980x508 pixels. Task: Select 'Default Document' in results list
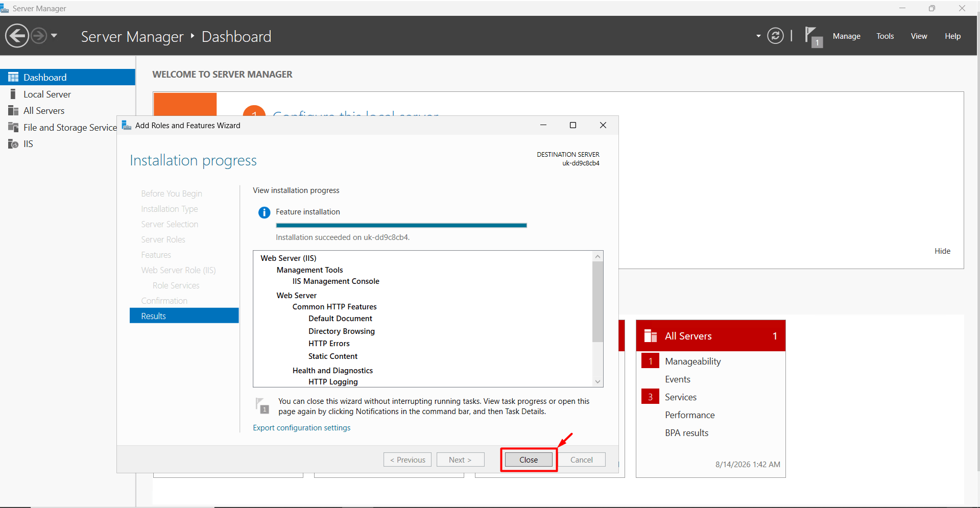pos(340,319)
